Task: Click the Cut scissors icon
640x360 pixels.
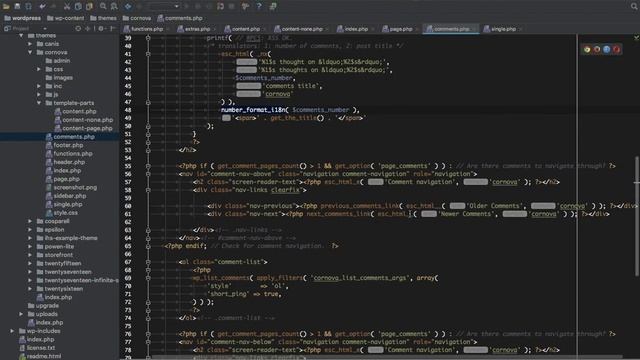Action: pyautogui.click(x=67, y=6)
